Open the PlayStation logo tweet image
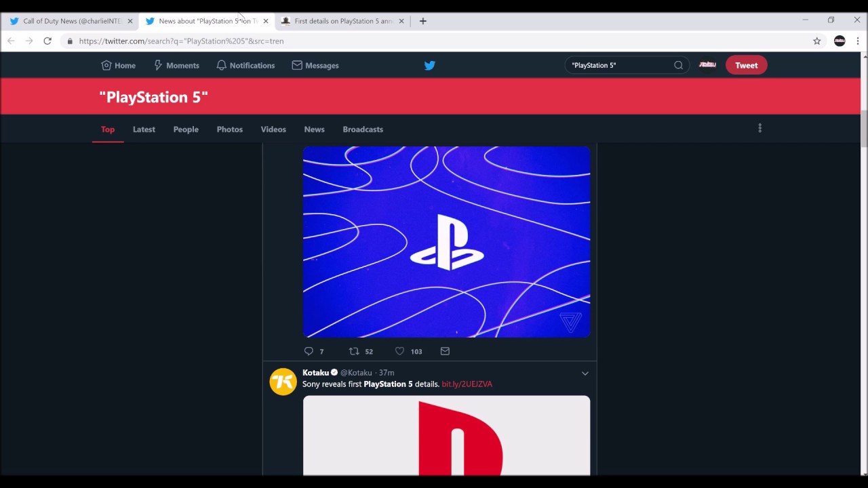 click(446, 241)
